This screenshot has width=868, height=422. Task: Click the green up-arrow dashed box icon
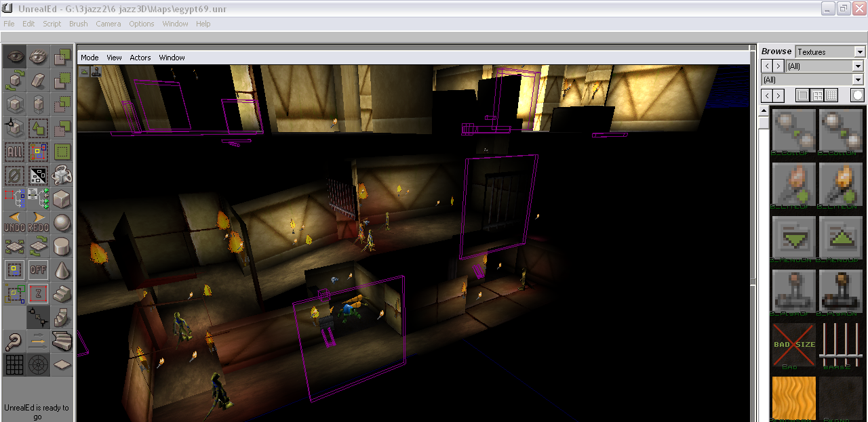[38, 128]
